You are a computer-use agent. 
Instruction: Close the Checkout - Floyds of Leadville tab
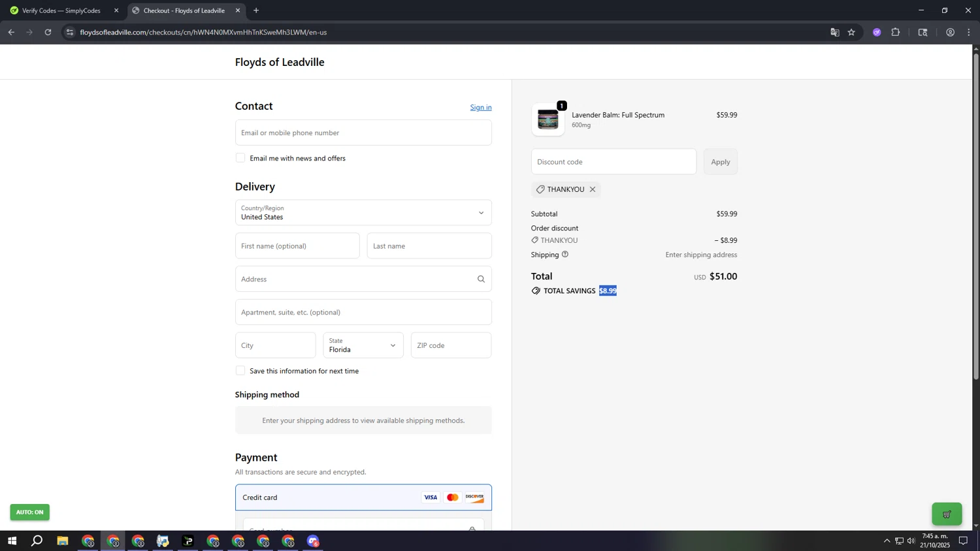[238, 10]
